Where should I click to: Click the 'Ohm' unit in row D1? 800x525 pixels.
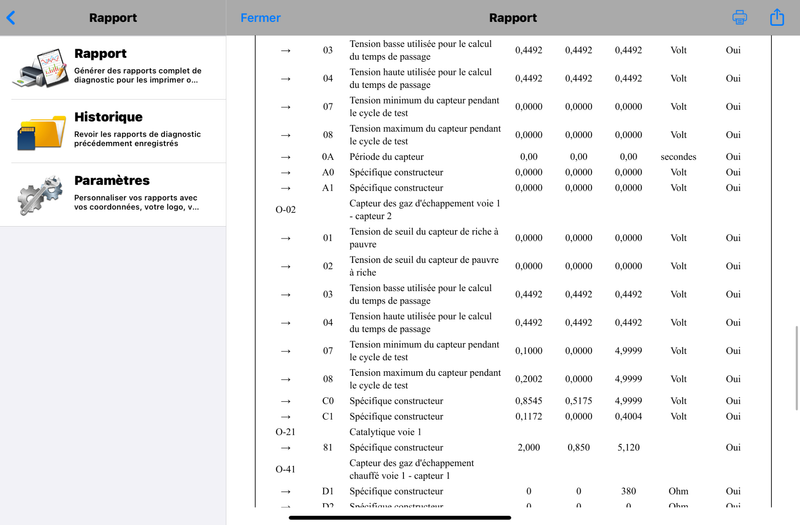pos(678,491)
